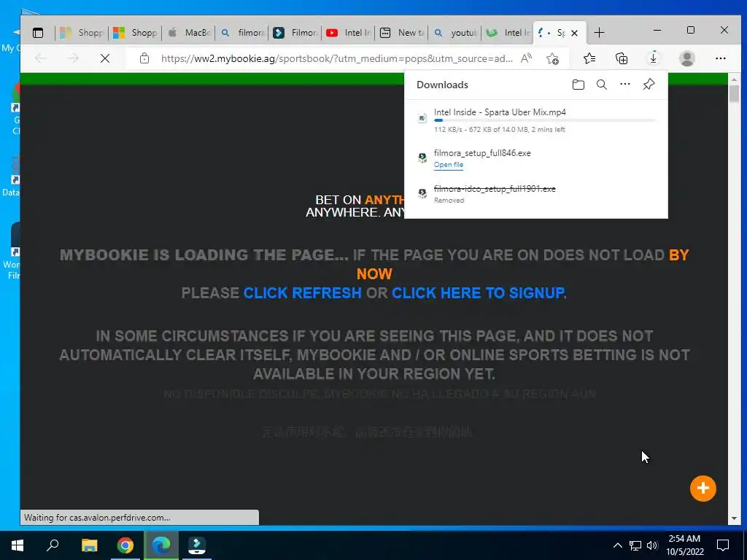Open file link for filmora_setup_full846.exe
Image resolution: width=747 pixels, height=560 pixels.
(x=449, y=165)
